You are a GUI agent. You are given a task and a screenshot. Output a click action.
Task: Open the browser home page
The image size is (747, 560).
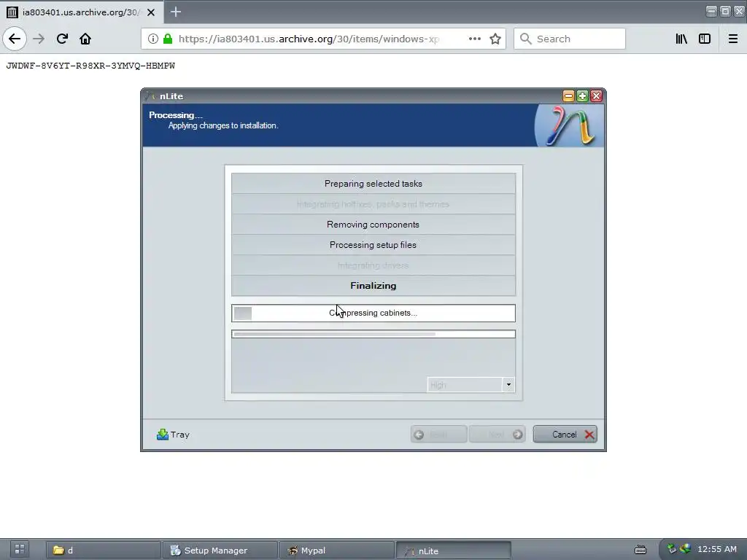click(x=85, y=39)
